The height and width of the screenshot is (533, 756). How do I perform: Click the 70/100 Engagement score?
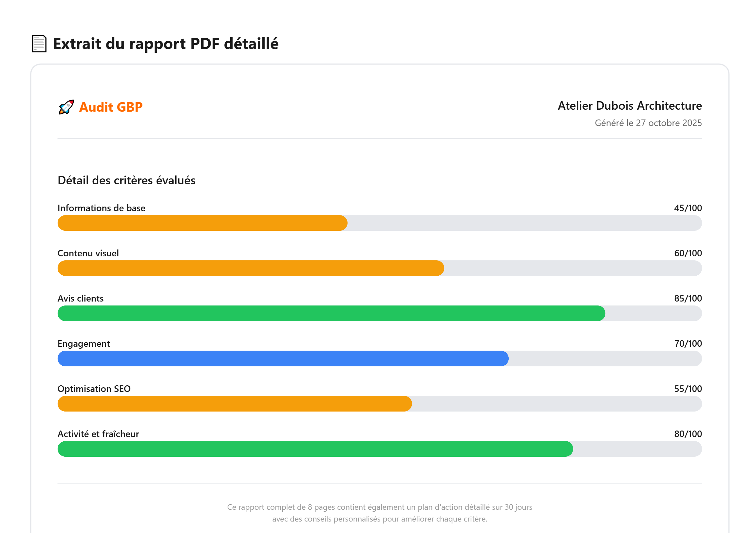(x=688, y=343)
